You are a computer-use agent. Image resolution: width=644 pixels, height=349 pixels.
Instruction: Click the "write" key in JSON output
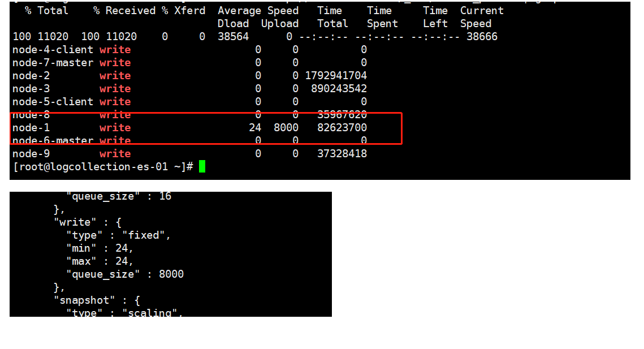pyautogui.click(x=75, y=222)
